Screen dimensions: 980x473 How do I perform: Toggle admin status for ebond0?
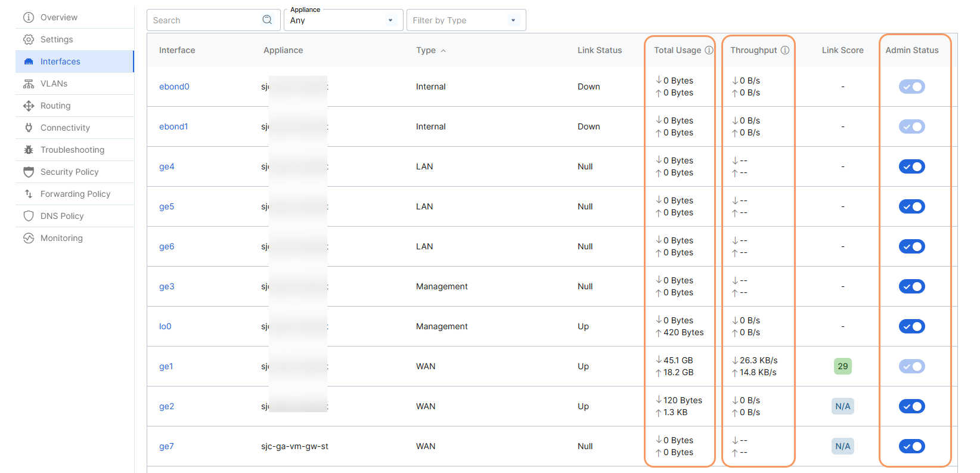(911, 86)
